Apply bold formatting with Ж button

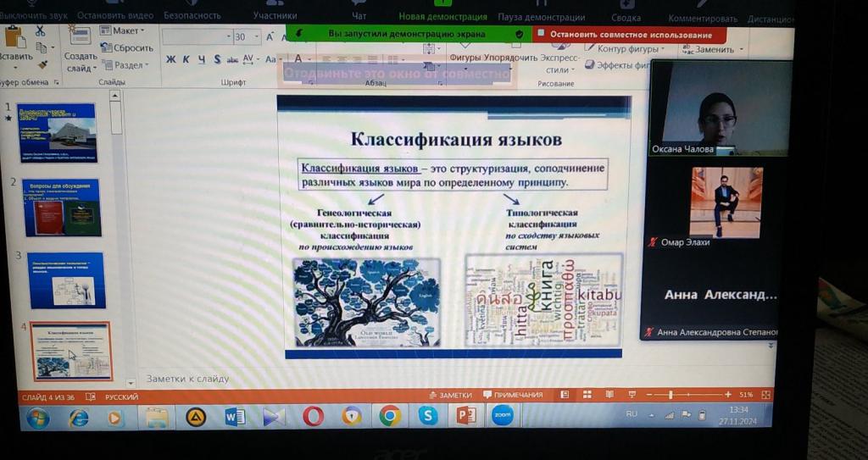coord(170,59)
